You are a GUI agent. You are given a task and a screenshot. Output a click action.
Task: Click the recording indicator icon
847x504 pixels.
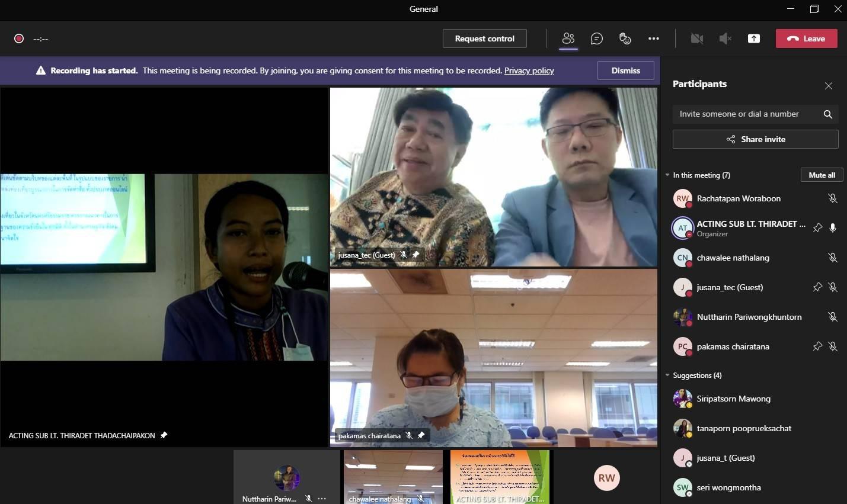coord(19,38)
